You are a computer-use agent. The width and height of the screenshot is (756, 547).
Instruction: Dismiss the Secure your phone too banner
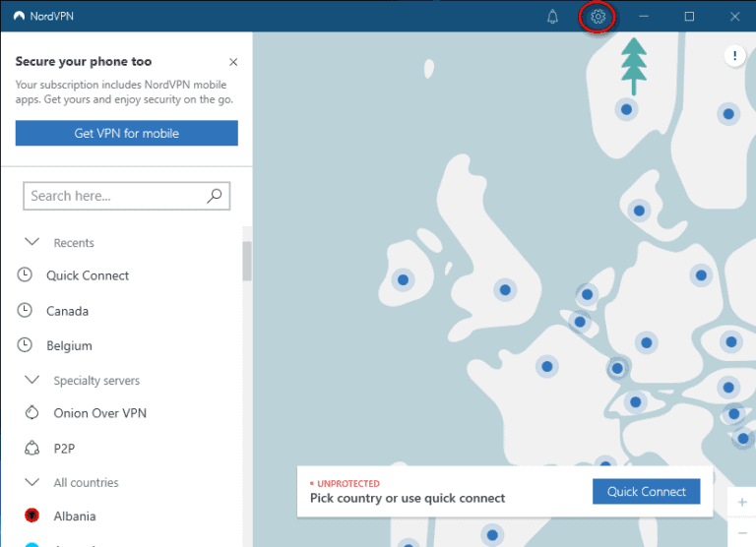232,62
